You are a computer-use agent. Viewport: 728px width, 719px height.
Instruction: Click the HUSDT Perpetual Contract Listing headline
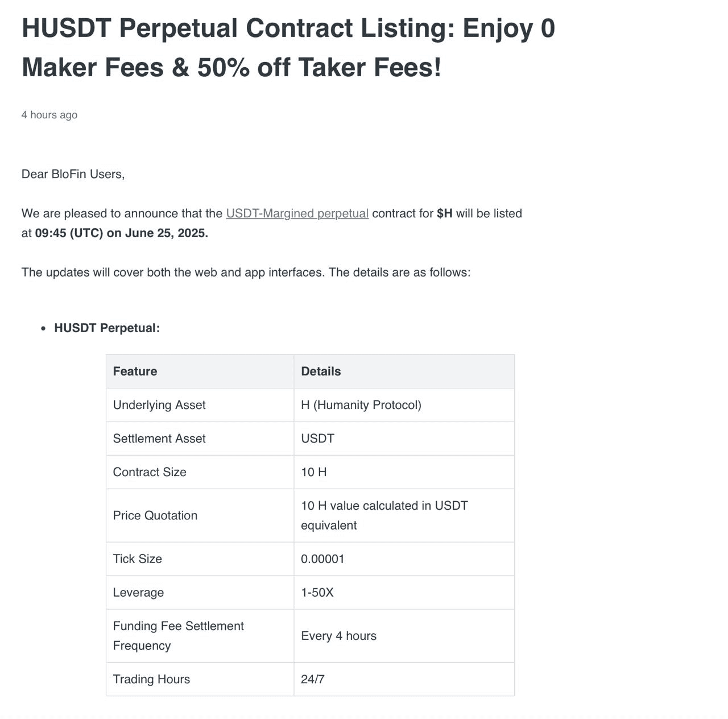(x=288, y=48)
